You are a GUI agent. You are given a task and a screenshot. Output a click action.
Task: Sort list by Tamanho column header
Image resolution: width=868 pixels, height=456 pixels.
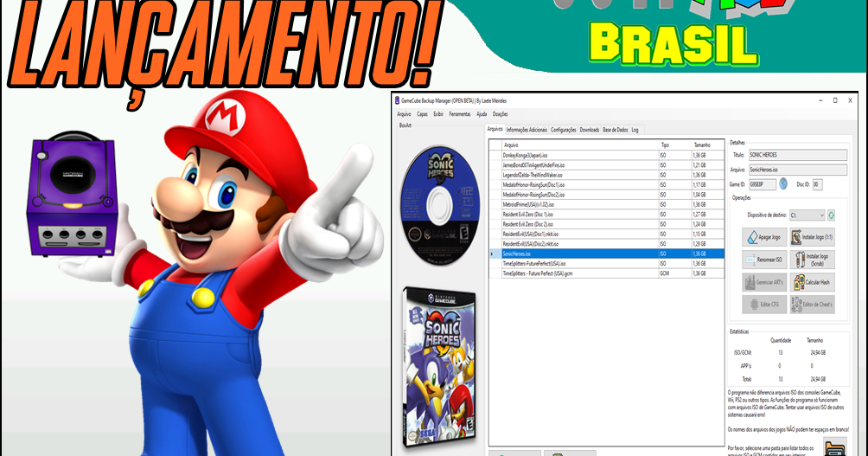(707, 145)
